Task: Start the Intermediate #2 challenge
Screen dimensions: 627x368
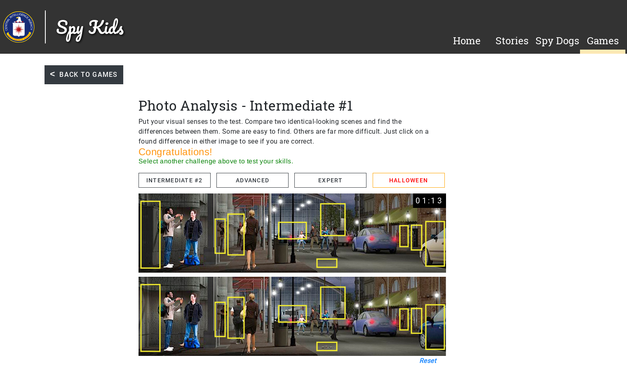Action: [x=174, y=180]
